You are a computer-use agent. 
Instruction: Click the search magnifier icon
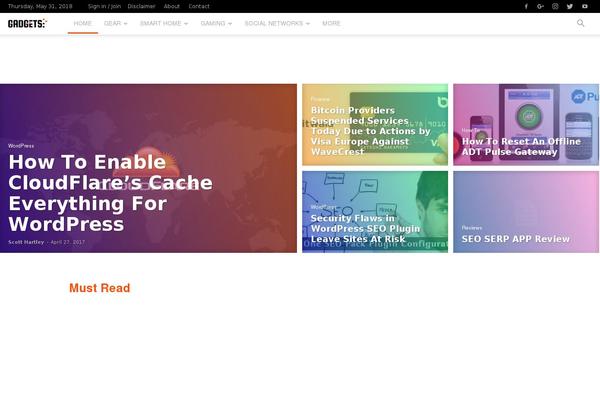point(580,23)
